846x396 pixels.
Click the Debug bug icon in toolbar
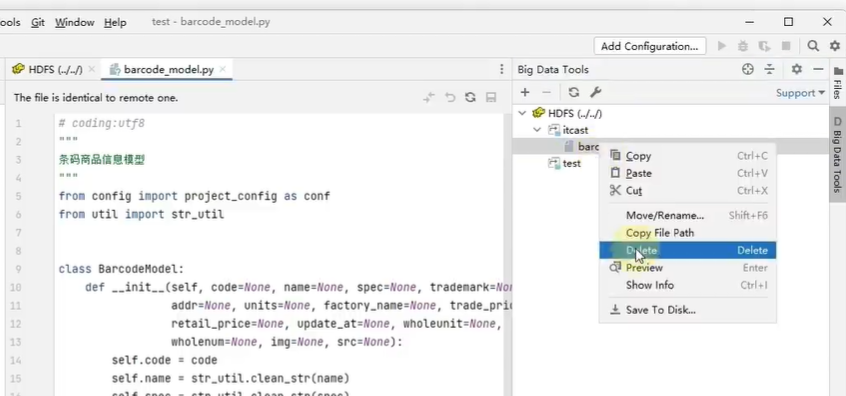(743, 46)
